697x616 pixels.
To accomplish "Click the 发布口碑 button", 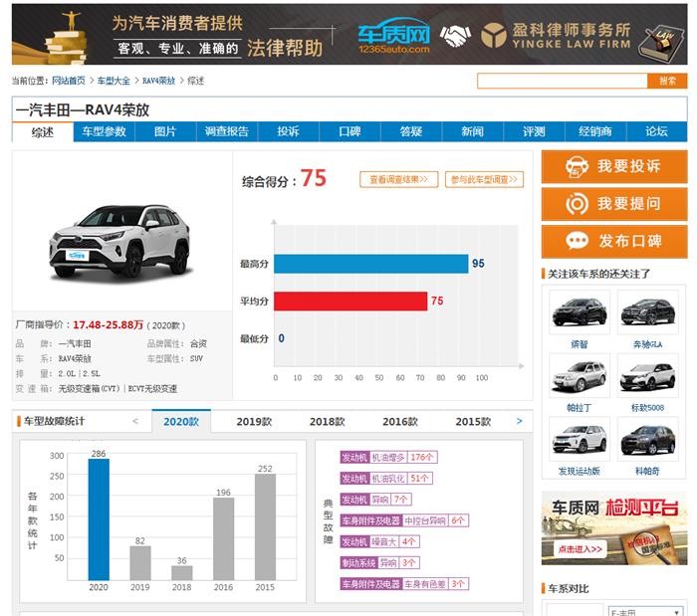I will click(614, 242).
